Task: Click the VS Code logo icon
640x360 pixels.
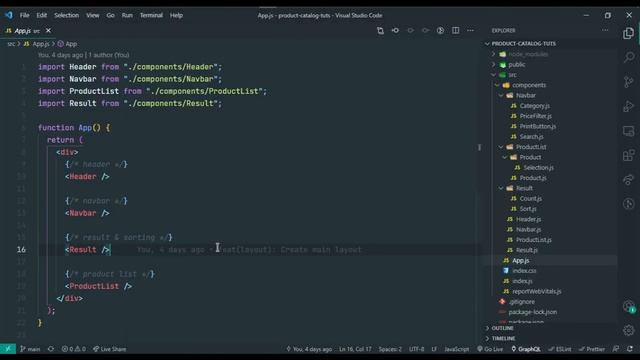Action: coord(9,15)
